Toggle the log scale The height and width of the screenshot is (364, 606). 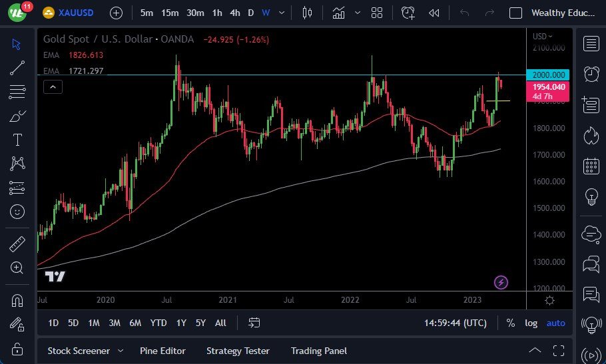(531, 323)
